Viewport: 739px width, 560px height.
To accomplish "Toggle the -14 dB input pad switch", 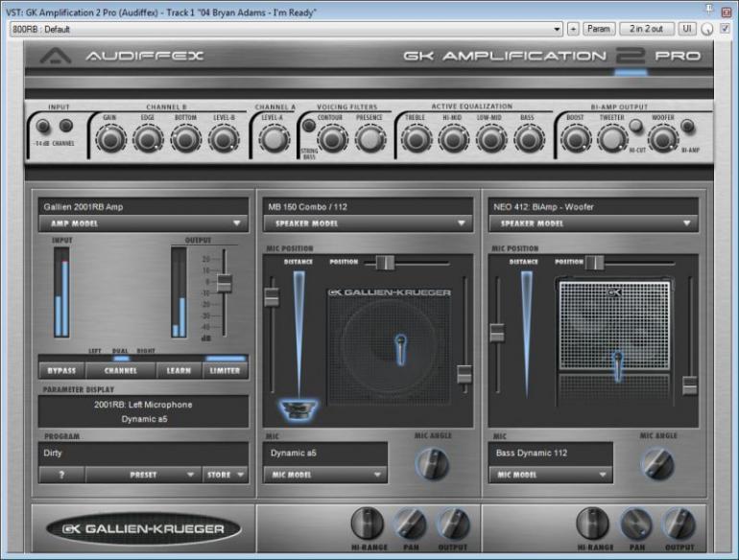I will pyautogui.click(x=43, y=126).
